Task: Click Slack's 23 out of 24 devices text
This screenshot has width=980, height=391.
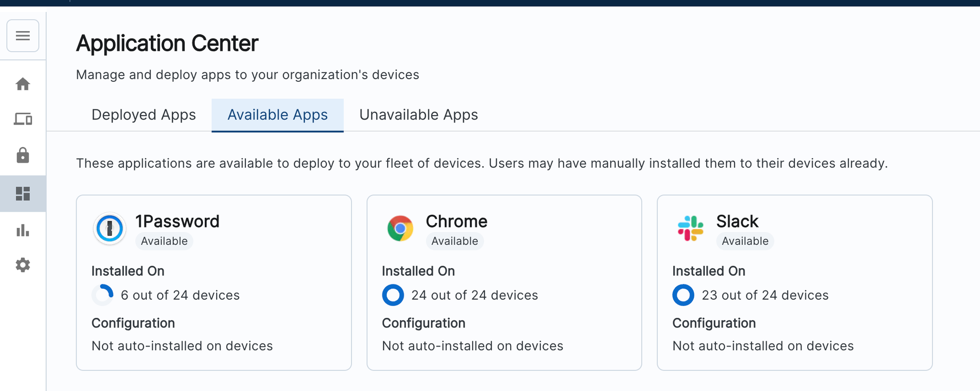Action: pos(765,295)
